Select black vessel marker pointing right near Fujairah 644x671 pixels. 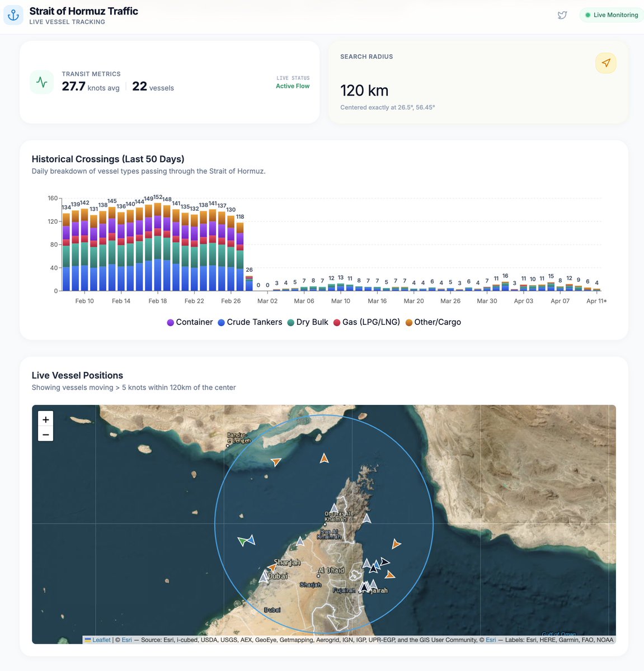384,562
